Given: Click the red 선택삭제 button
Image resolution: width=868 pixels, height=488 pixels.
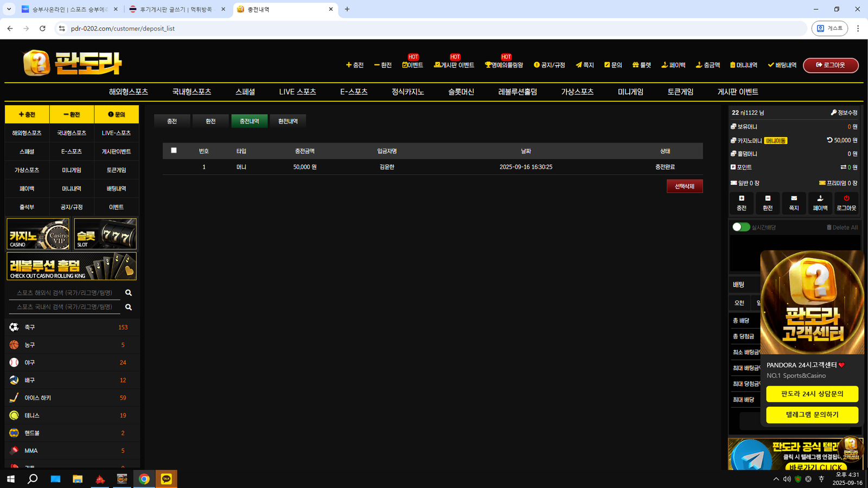Looking at the screenshot, I should click(684, 187).
